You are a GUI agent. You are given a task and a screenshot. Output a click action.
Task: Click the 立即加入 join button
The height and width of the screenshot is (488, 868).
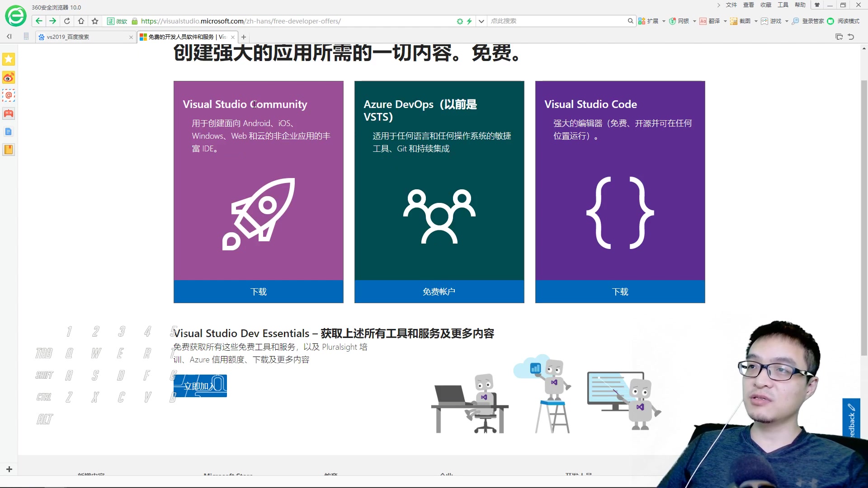(x=200, y=386)
